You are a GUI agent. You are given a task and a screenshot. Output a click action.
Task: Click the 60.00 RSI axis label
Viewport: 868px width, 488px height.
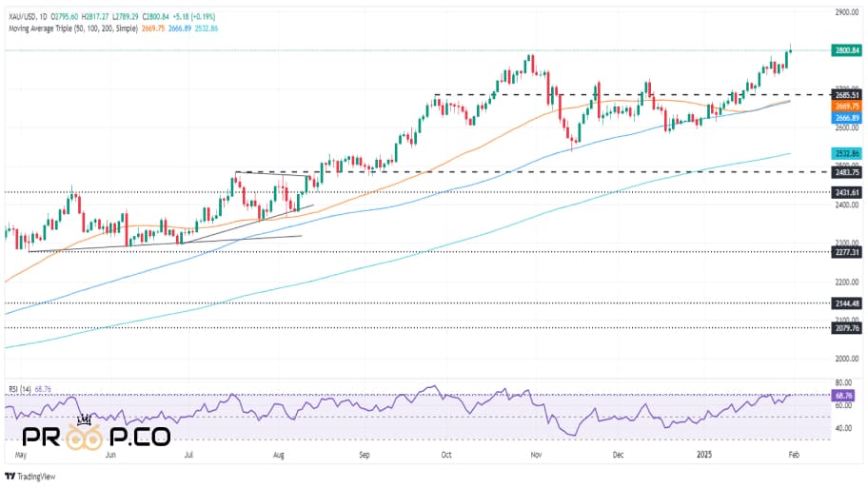[843, 405]
